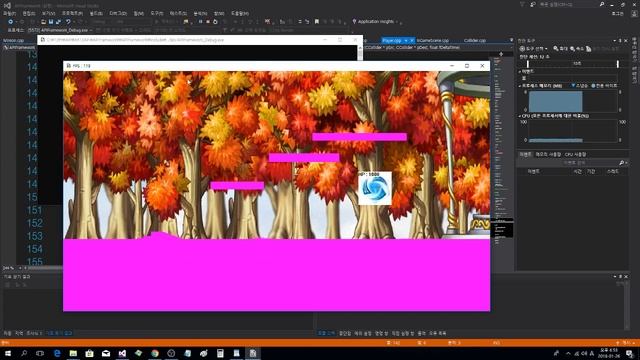Switch to the Player.cpp editor tab

[392, 40]
